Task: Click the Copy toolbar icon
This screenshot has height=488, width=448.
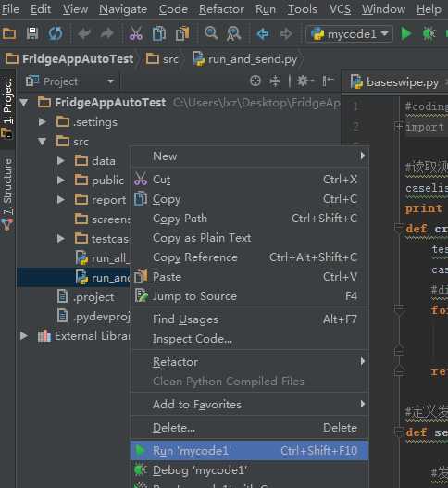Action: 158,33
